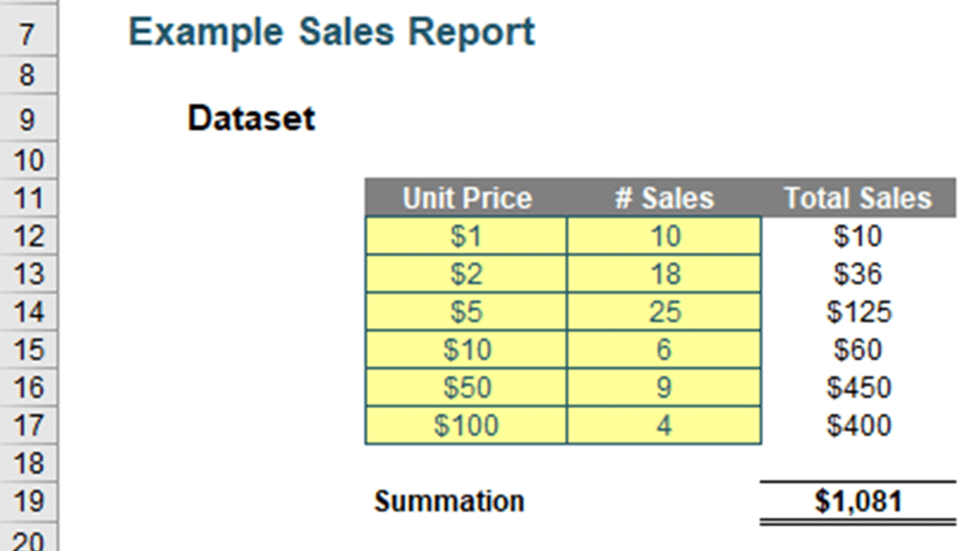Select row 12 header
Viewport: 980px width, 551px height.
[28, 236]
